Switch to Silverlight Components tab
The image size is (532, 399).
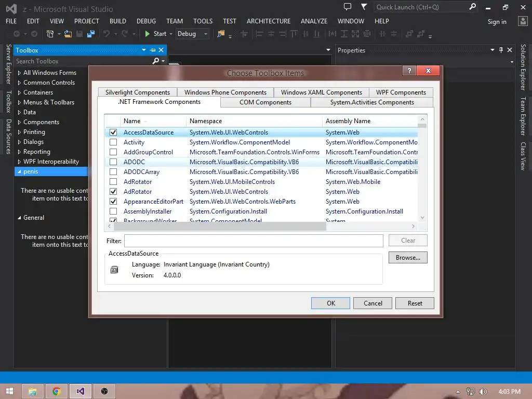click(137, 92)
